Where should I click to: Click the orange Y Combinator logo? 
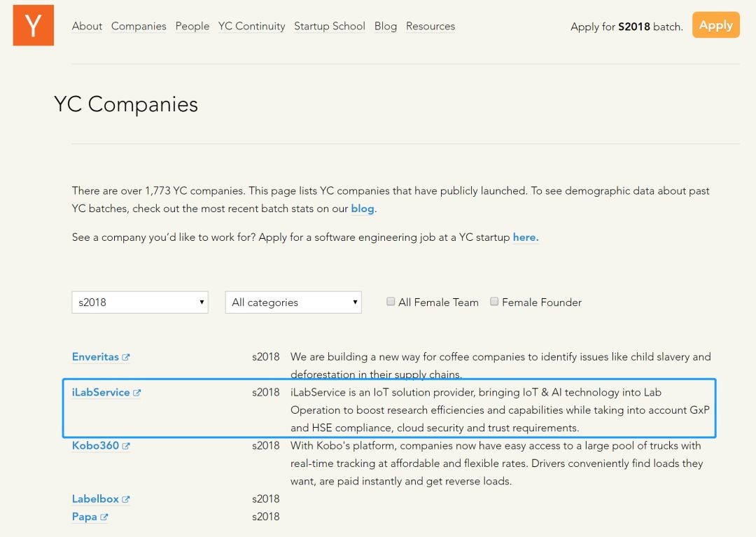pos(34,25)
